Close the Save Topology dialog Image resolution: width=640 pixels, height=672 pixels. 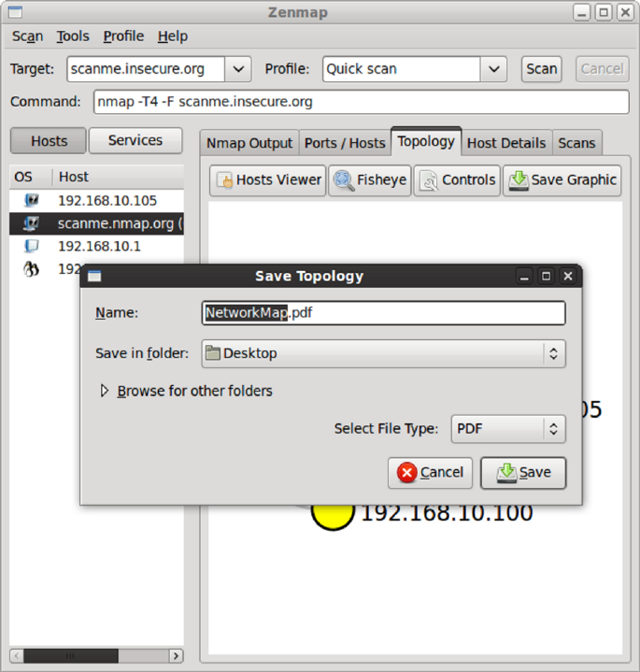[x=568, y=276]
